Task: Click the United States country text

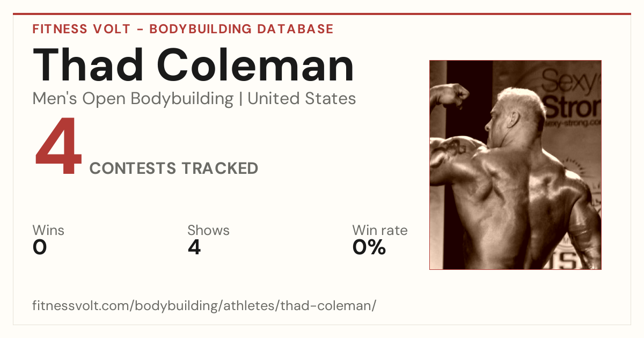Action: coord(302,99)
